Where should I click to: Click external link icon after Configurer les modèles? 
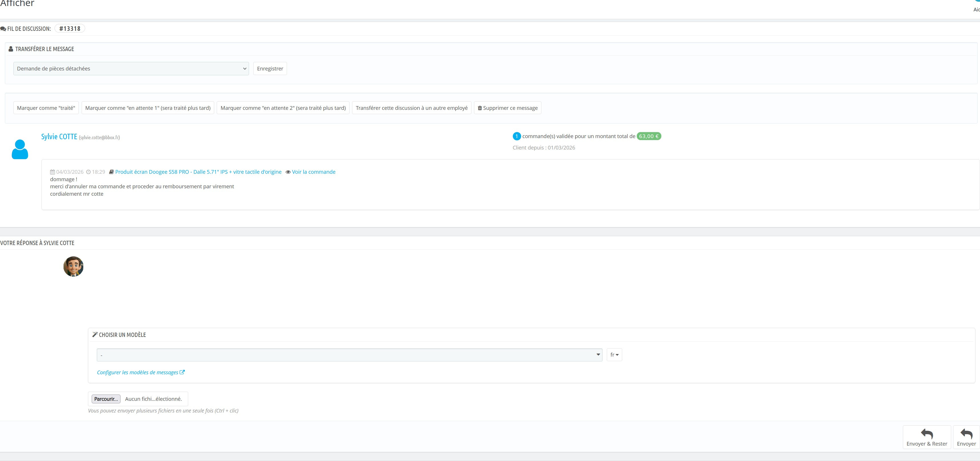click(x=182, y=372)
